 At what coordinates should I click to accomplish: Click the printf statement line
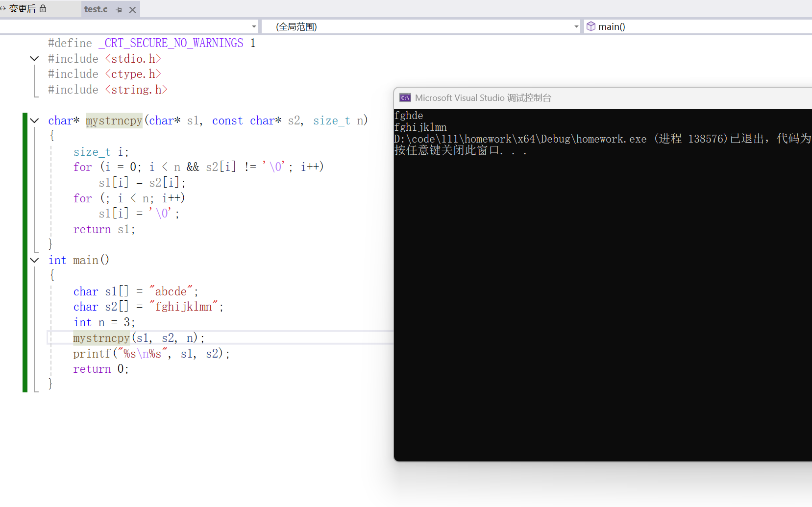click(x=151, y=354)
